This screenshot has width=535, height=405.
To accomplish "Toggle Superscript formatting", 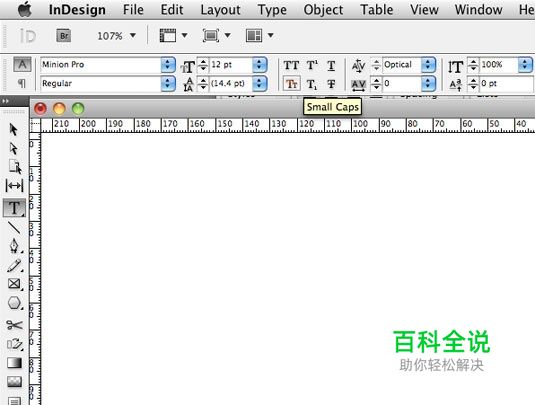I will [312, 65].
